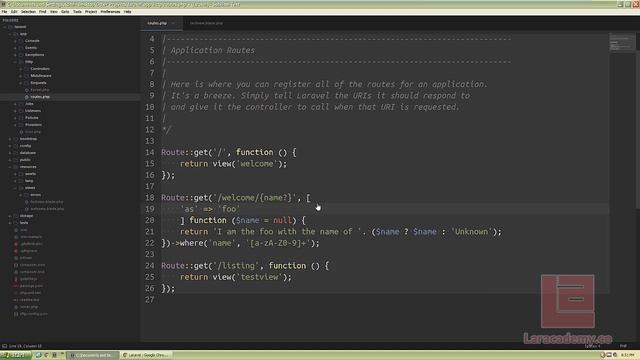Open the Selection menu
The height and width of the screenshot is (360, 640).
click(28, 12)
